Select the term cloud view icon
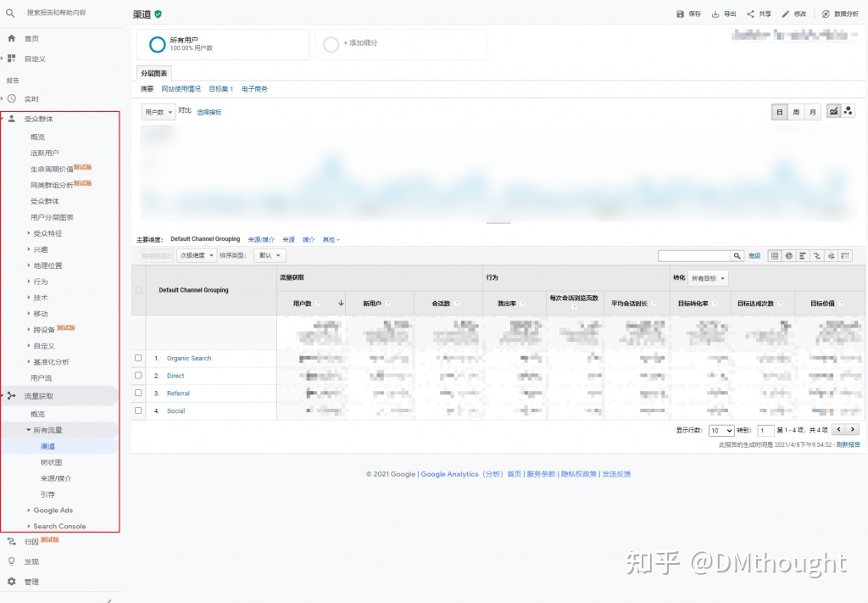The image size is (868, 603). pos(831,256)
